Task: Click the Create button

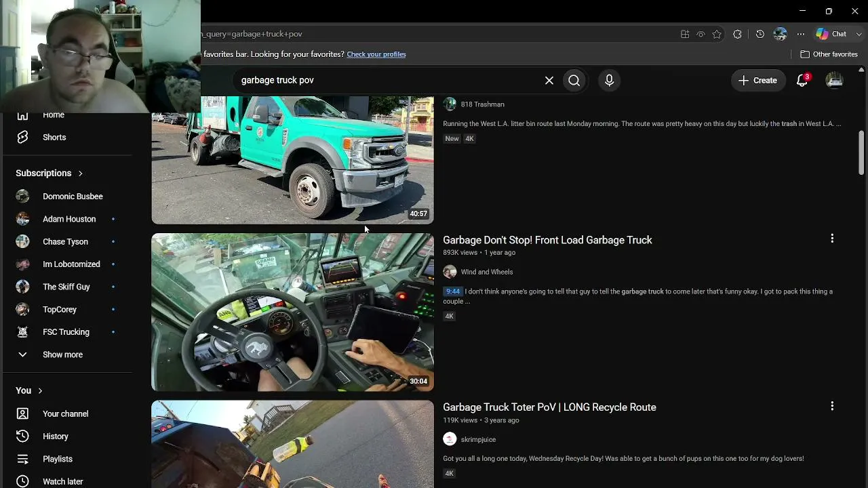Action: (x=758, y=80)
